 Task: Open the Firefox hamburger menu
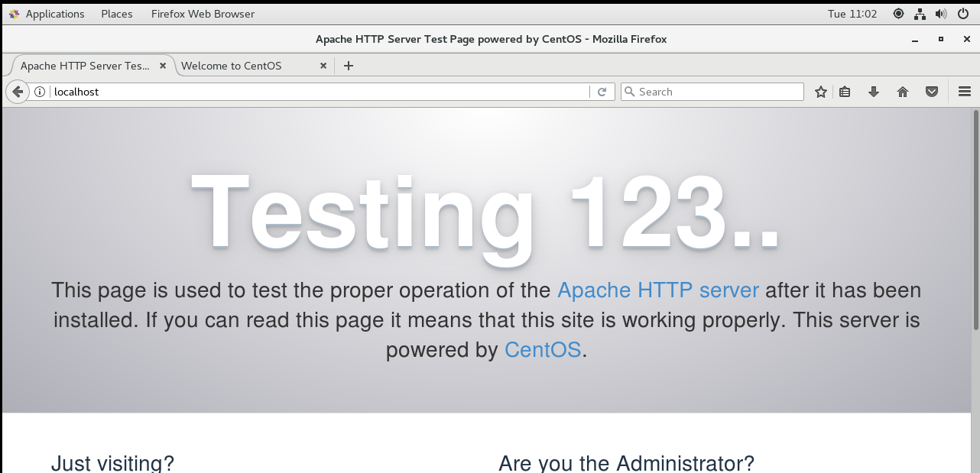[x=964, y=92]
